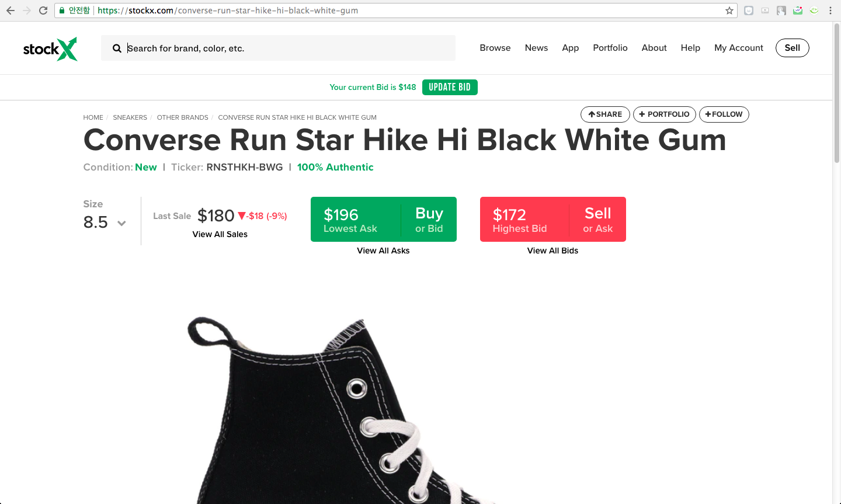The height and width of the screenshot is (504, 841).
Task: Bookmark this page with the star icon
Action: pyautogui.click(x=729, y=11)
